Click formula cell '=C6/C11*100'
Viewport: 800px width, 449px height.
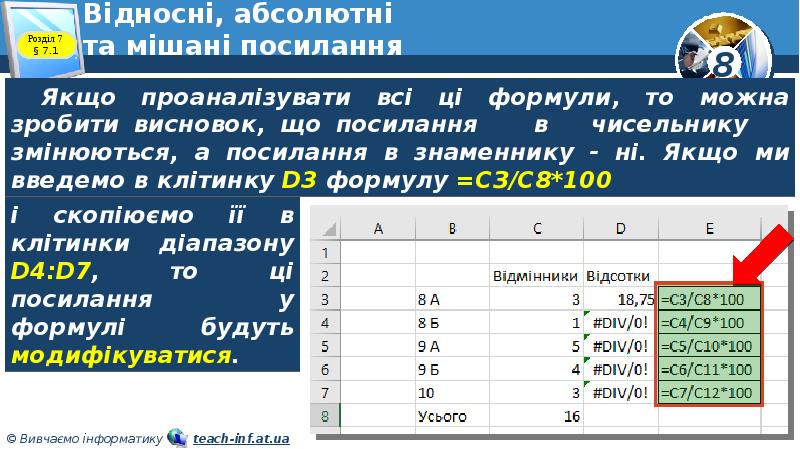pos(709,369)
